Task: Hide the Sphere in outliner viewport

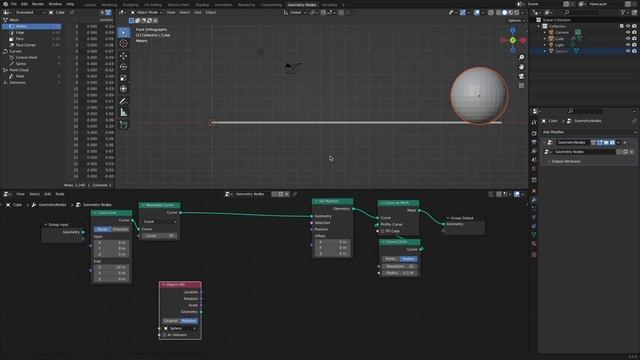Action: tap(628, 51)
